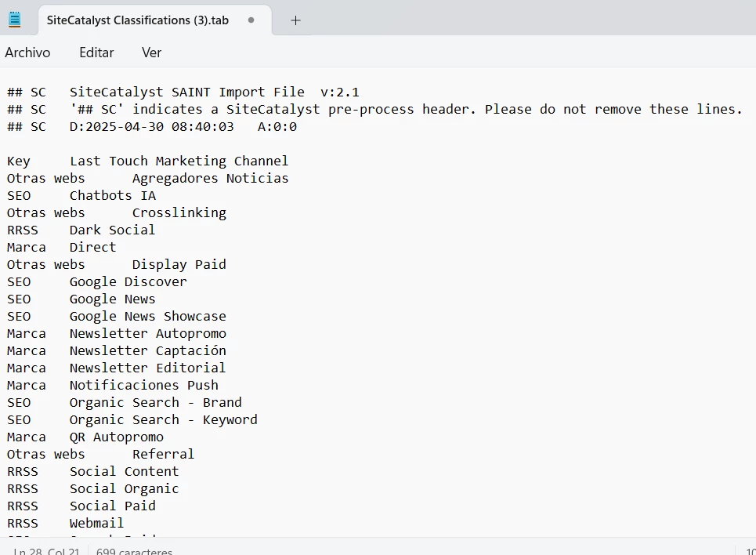The width and height of the screenshot is (756, 555).
Task: Click the text 'Crosslinking'
Action: point(179,213)
